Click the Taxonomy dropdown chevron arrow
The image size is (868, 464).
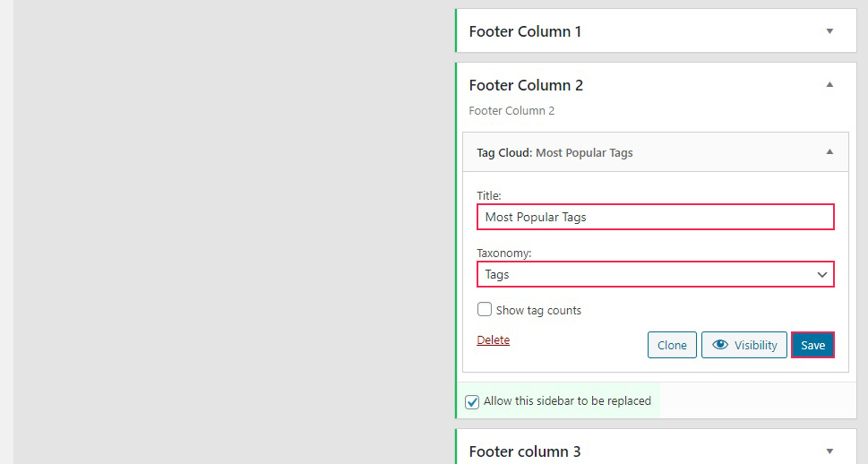point(822,275)
